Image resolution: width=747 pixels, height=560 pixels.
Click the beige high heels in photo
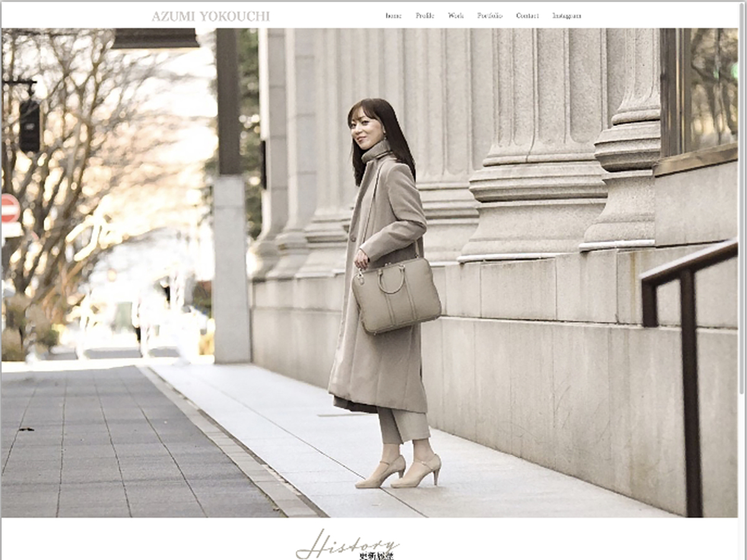point(398,472)
